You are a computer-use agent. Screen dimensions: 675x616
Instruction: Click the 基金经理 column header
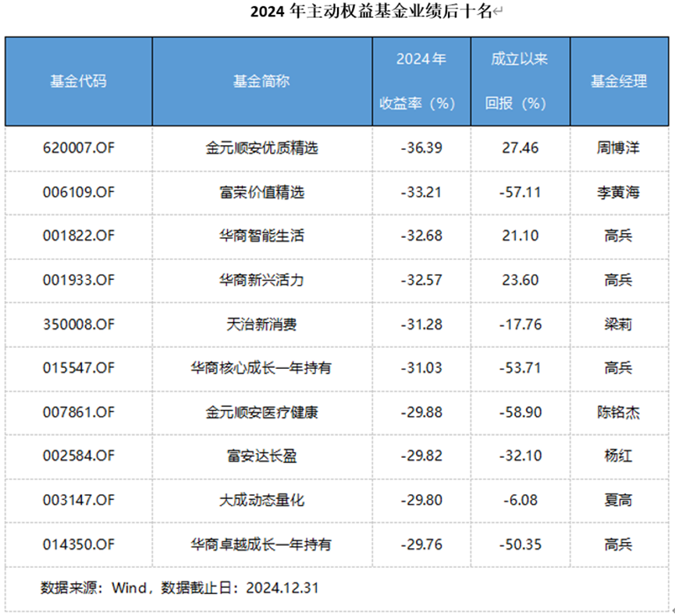click(619, 81)
